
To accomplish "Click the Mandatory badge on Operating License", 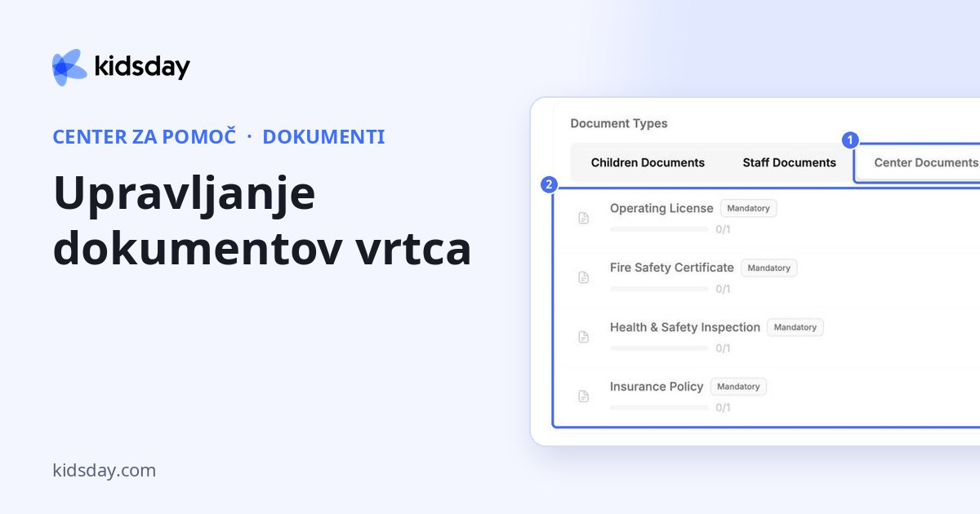I will (x=748, y=208).
